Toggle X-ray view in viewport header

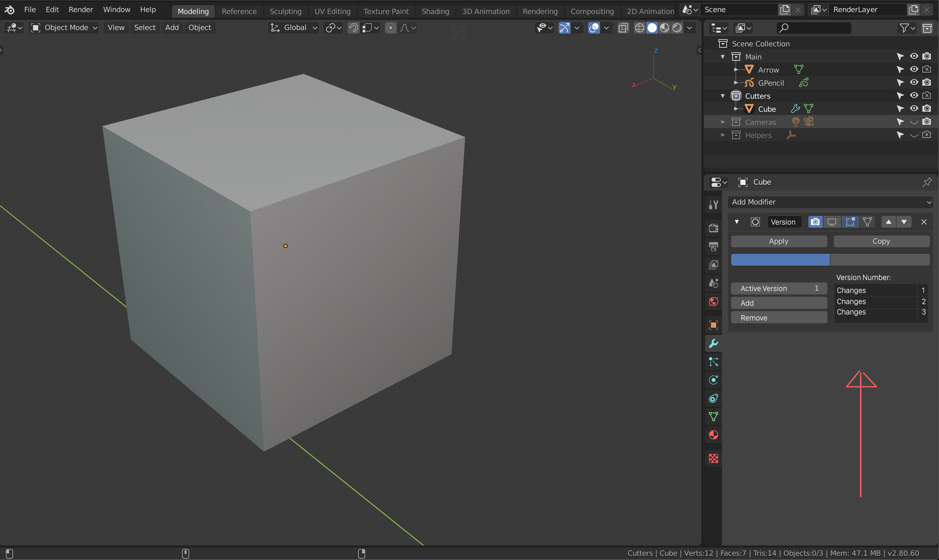point(623,27)
